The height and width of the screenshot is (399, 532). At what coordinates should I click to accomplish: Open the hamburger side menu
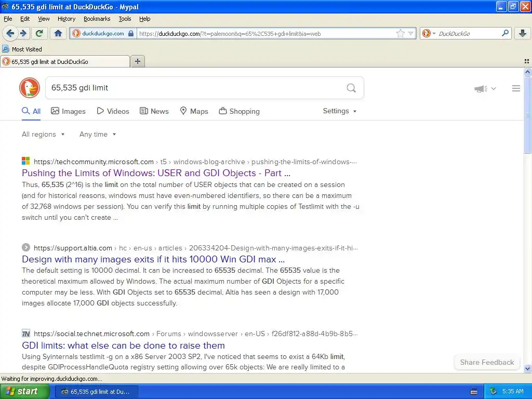(x=516, y=88)
